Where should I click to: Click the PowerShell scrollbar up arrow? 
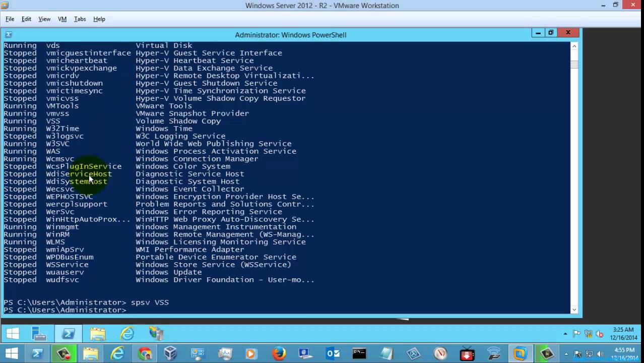point(574,46)
